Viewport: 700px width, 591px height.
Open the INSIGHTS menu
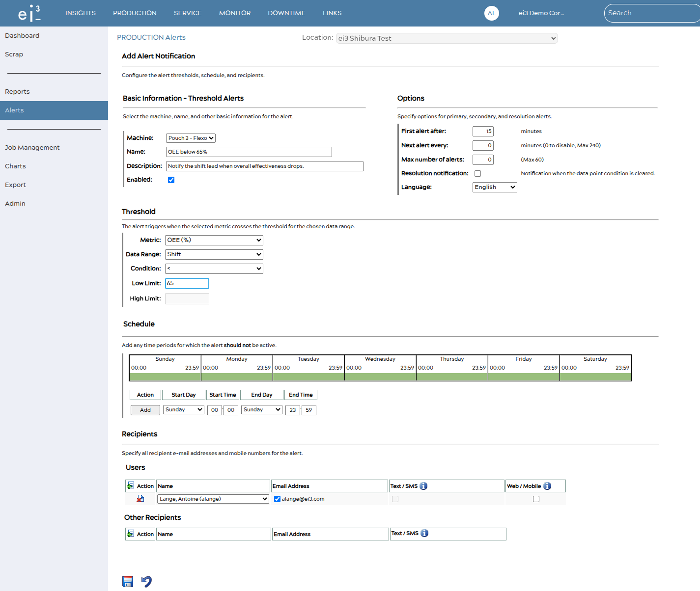point(81,13)
